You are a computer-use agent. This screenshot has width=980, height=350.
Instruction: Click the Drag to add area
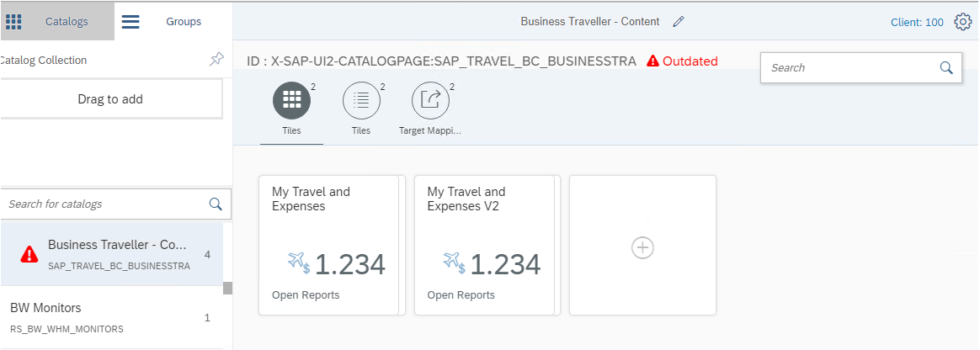tap(110, 99)
